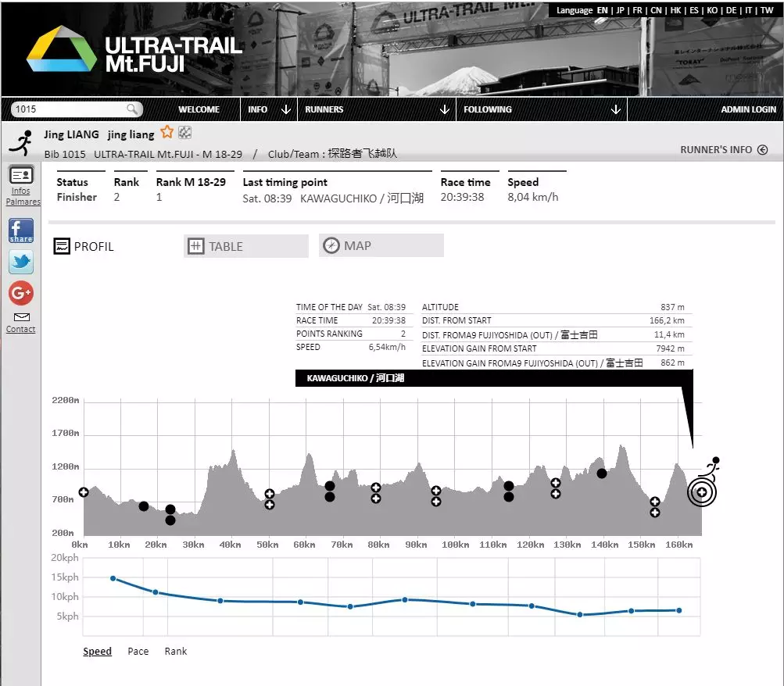Click the plus checkpoint marker near 50km
This screenshot has width=784, height=686.
tap(270, 499)
